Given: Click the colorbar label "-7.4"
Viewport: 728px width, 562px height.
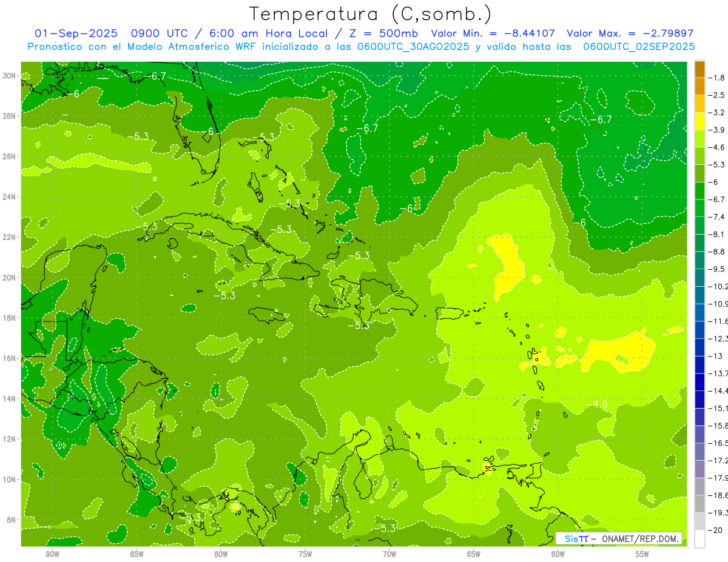Looking at the screenshot, I should pyautogui.click(x=716, y=217).
